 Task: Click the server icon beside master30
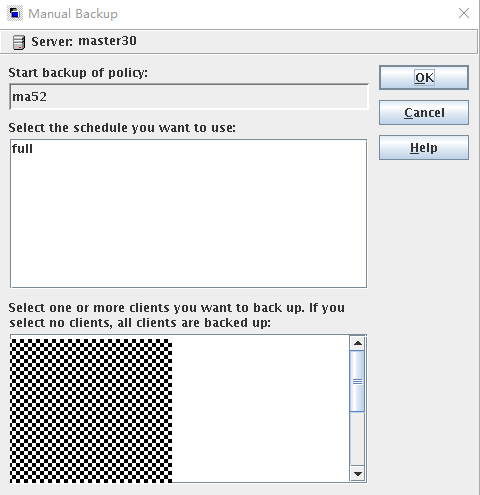pos(19,42)
